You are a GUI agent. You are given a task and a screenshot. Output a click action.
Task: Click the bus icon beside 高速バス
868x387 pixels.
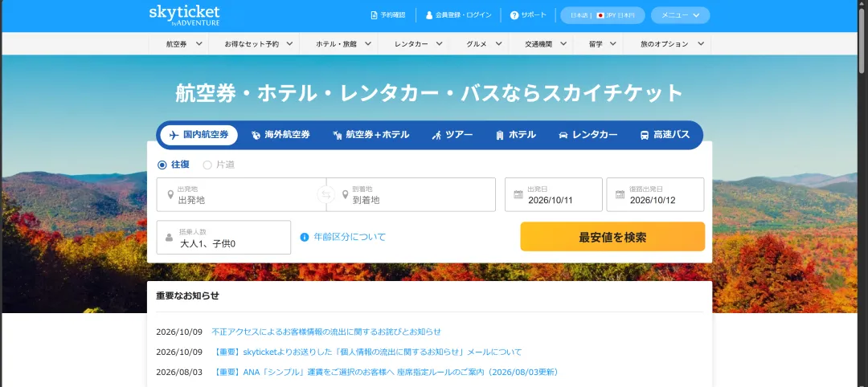pos(645,135)
